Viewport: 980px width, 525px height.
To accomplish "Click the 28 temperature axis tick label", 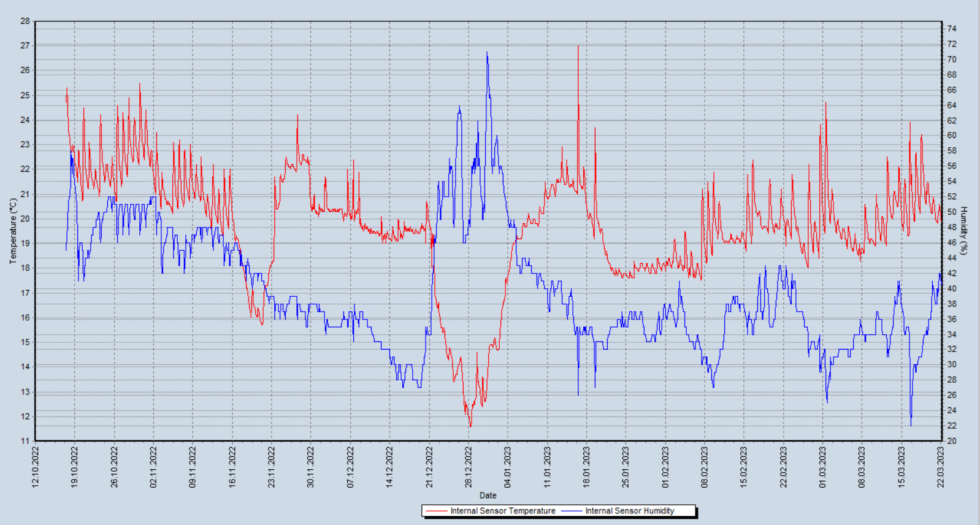I will pos(25,21).
